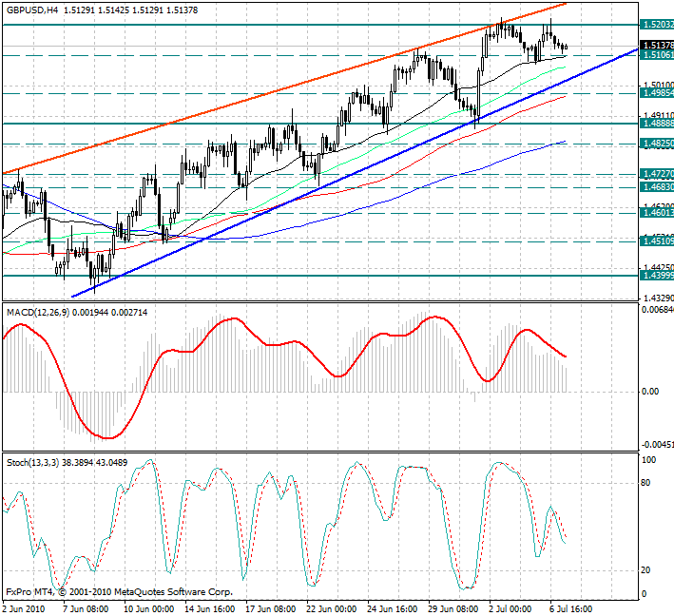Click the 7 Jun 08:00 time label
674x616 pixels.
click(86, 609)
